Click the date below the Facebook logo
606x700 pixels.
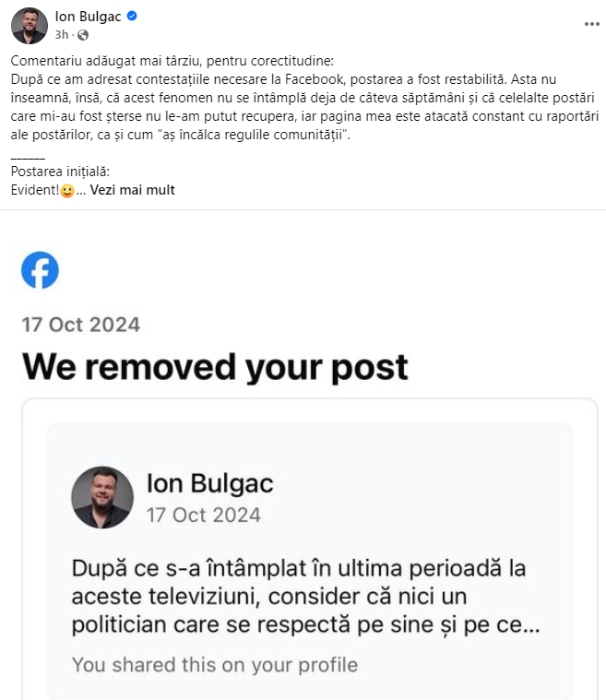[x=81, y=324]
